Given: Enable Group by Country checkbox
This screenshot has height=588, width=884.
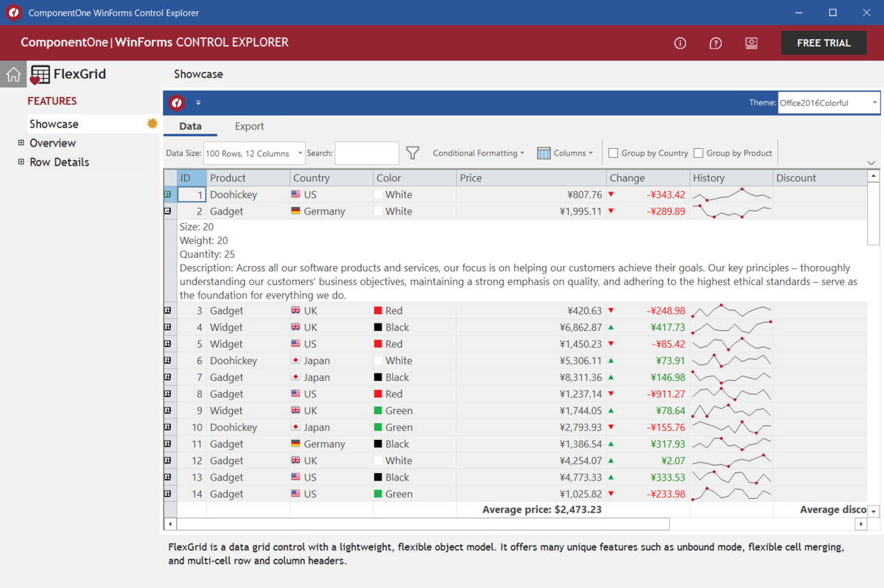Looking at the screenshot, I should [613, 153].
